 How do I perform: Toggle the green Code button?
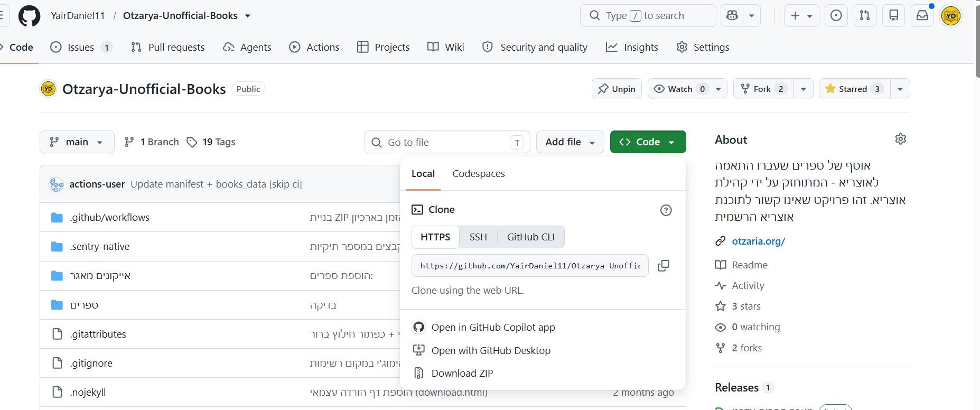pos(648,142)
